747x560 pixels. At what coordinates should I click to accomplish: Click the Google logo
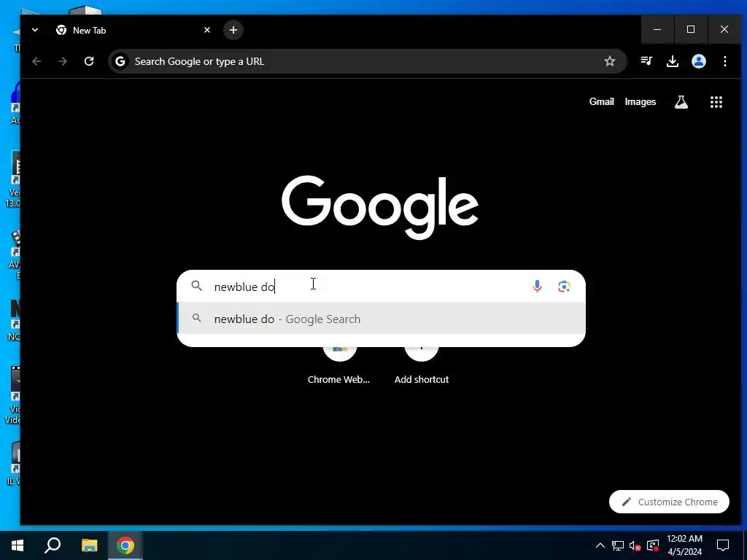click(379, 207)
